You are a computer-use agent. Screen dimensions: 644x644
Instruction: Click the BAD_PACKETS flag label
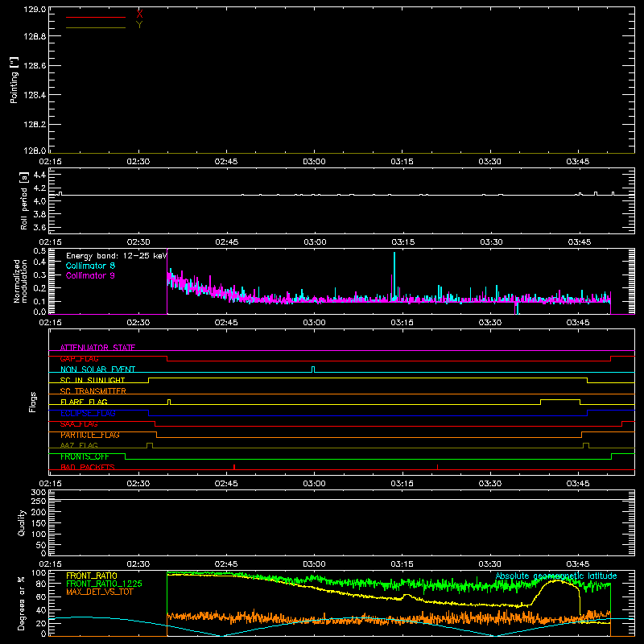click(x=88, y=467)
